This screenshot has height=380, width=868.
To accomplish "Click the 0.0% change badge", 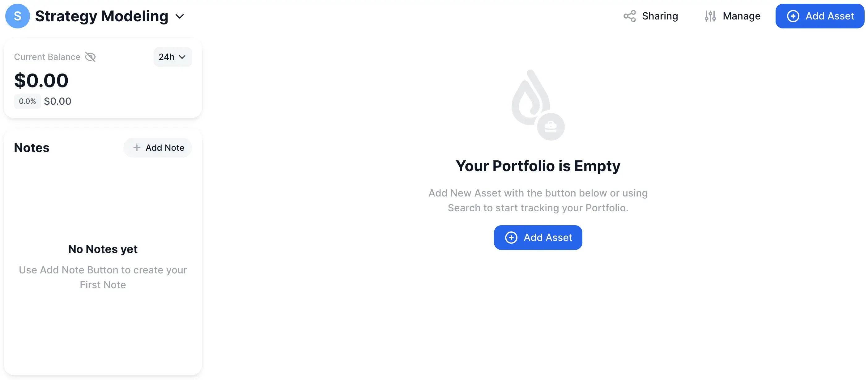I will (x=27, y=101).
